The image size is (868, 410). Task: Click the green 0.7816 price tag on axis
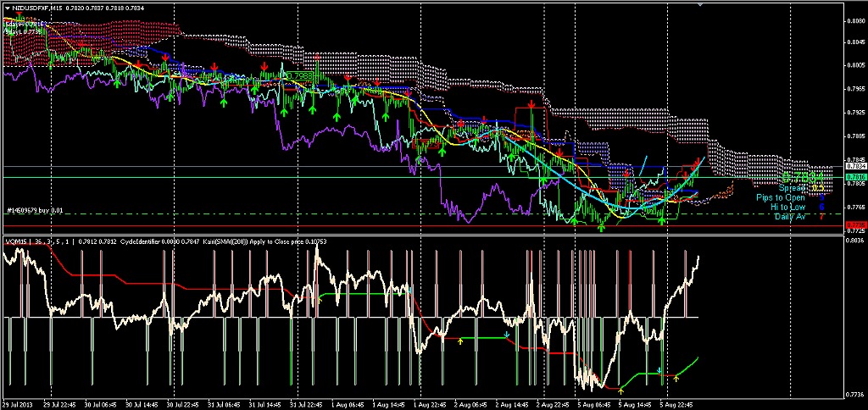856,177
